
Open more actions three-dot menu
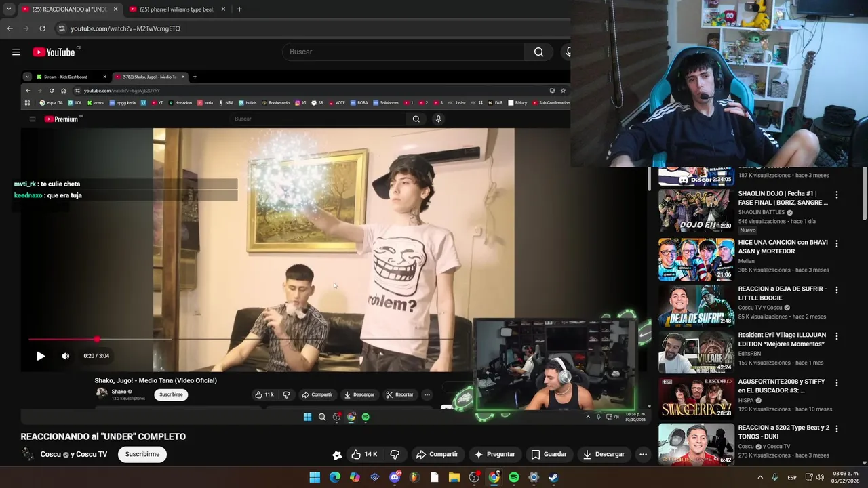643,454
